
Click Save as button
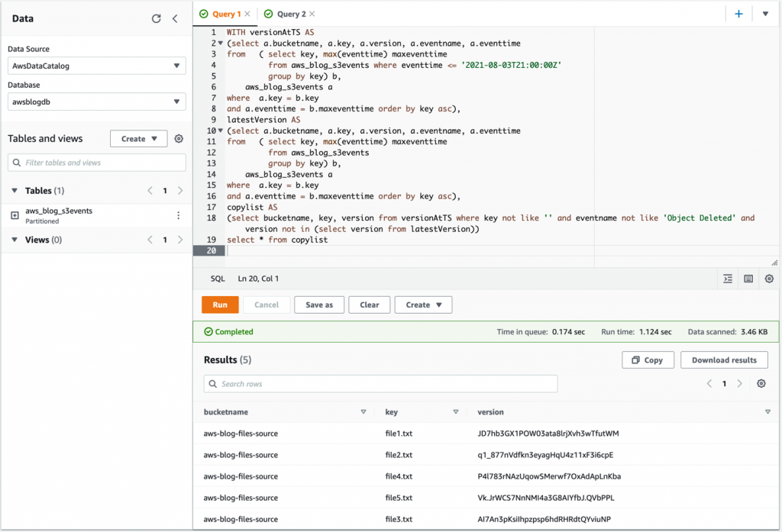(319, 305)
